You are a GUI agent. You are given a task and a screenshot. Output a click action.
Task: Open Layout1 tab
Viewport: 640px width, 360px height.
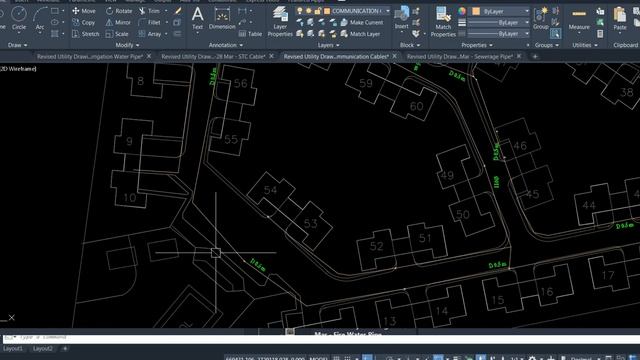pyautogui.click(x=13, y=349)
